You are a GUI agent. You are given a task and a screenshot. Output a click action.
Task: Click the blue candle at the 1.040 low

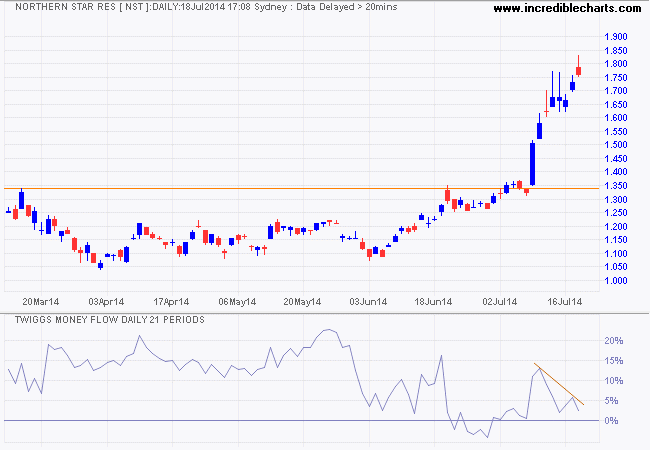(x=100, y=265)
